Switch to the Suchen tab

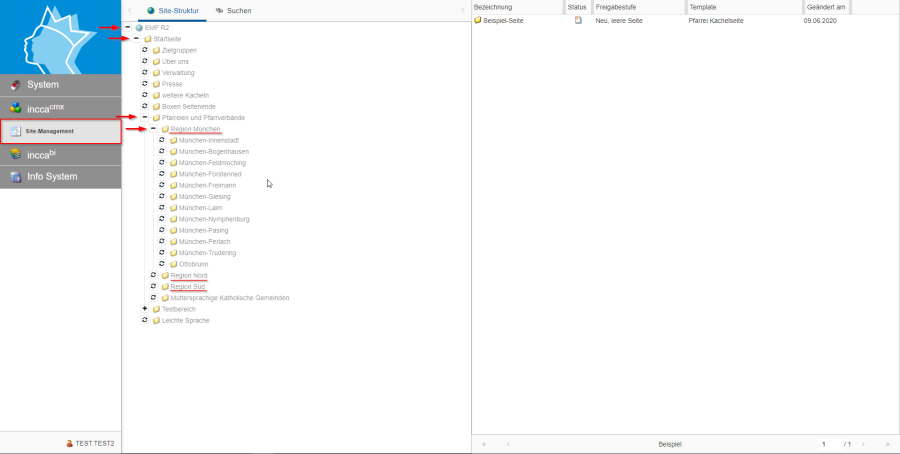(234, 10)
